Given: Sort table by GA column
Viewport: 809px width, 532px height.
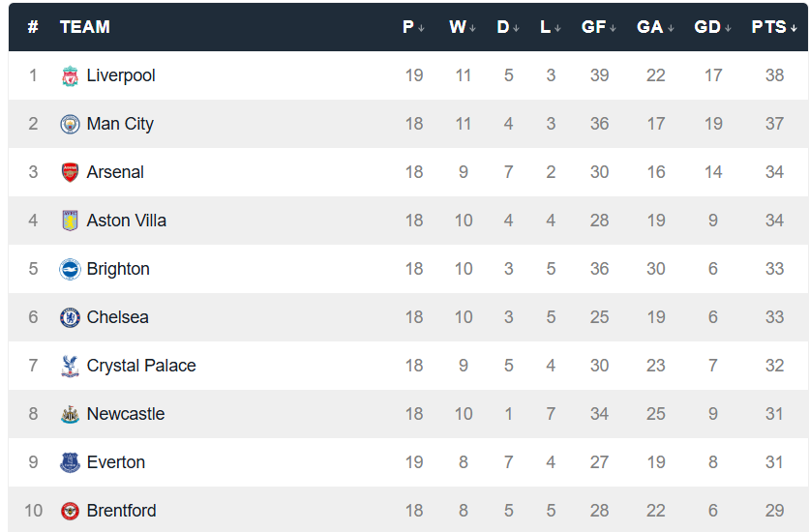Looking at the screenshot, I should coord(654,27).
